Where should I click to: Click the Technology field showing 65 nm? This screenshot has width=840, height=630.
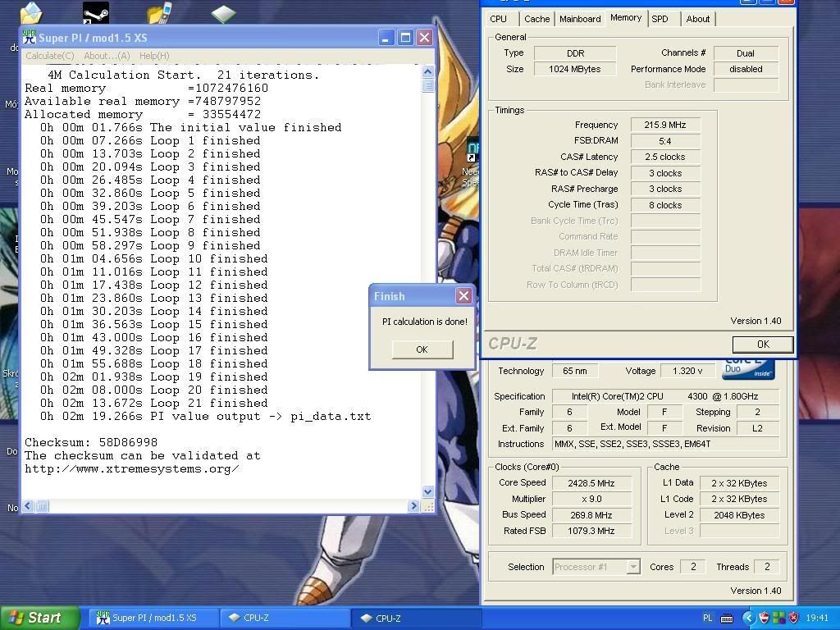tap(575, 371)
